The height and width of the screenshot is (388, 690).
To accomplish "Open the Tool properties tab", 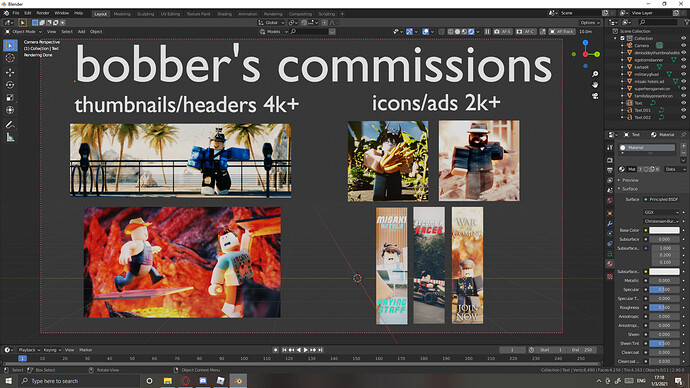I will tap(609, 148).
